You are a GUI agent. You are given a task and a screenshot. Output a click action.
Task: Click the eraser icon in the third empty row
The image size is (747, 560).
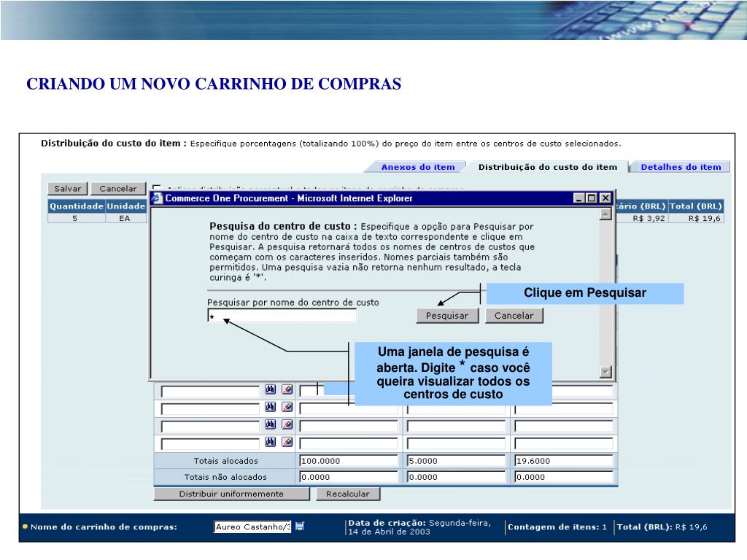click(287, 424)
